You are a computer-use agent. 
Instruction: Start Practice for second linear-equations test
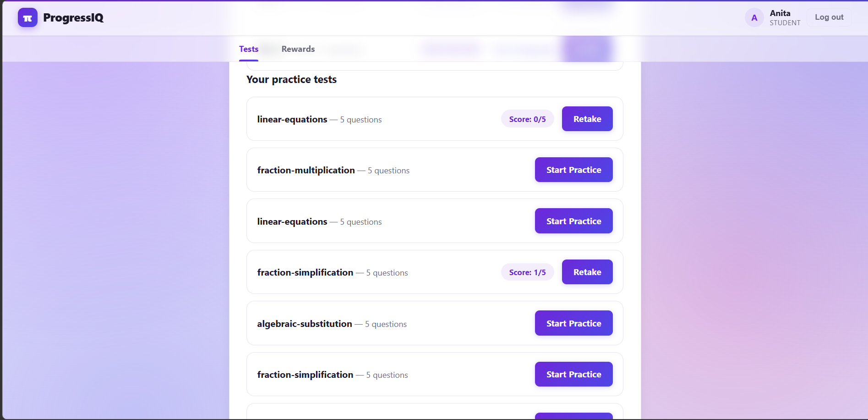point(573,221)
